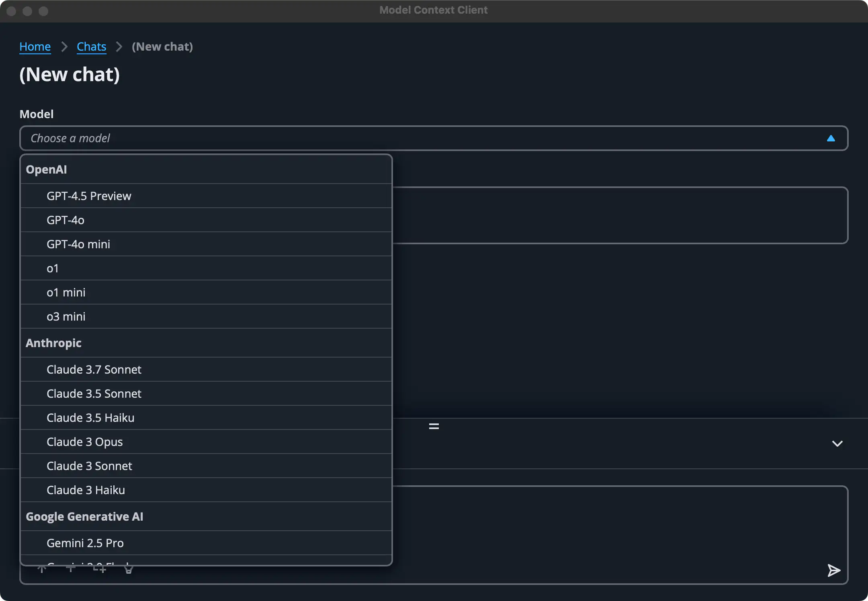Screen dimensions: 868x601
Task: Pick GPT-4o mini option
Action: 78,244
